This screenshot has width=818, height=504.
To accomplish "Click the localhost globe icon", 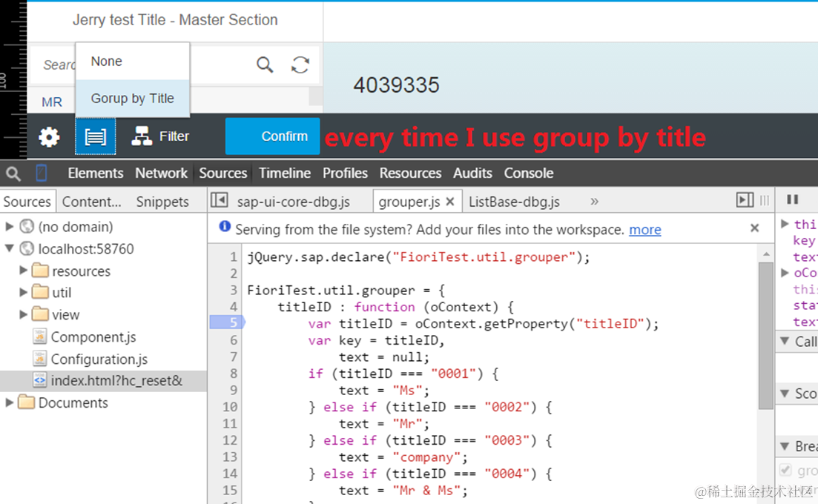I will (x=27, y=248).
